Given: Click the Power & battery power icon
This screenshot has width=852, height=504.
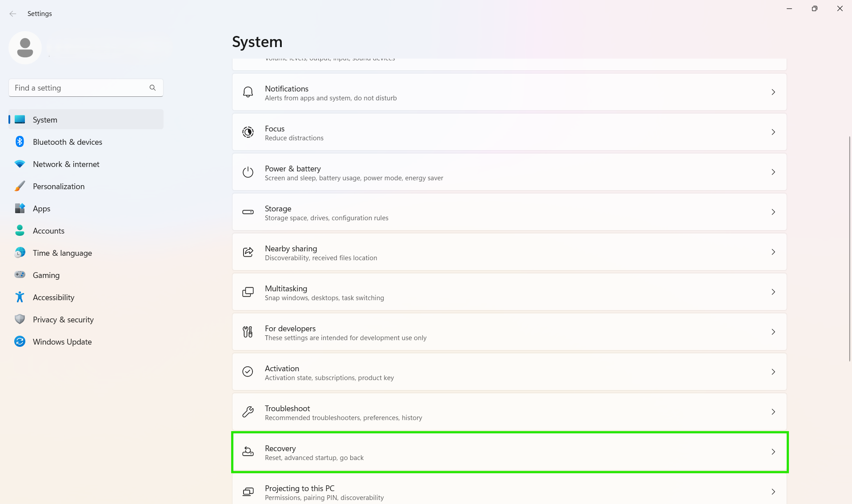Looking at the screenshot, I should tap(248, 172).
